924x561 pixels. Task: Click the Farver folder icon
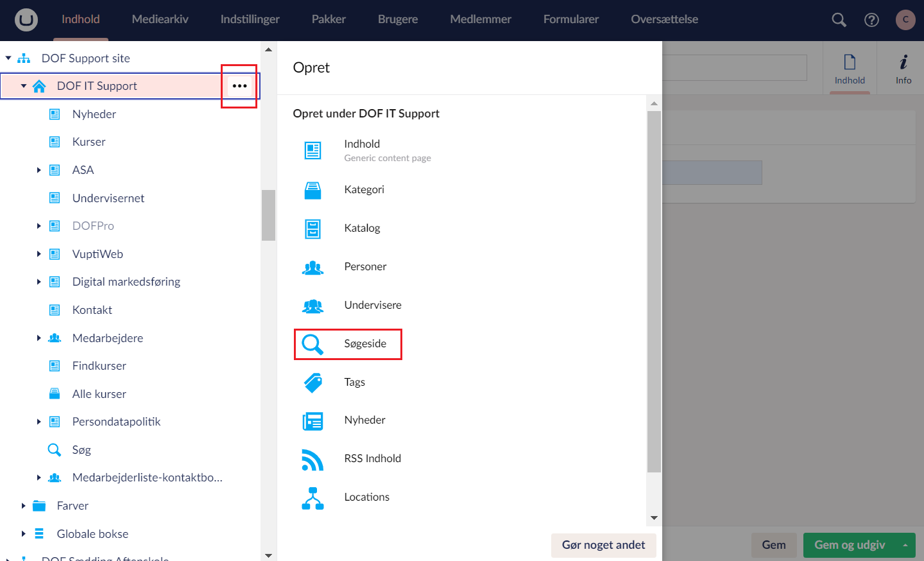coord(39,506)
